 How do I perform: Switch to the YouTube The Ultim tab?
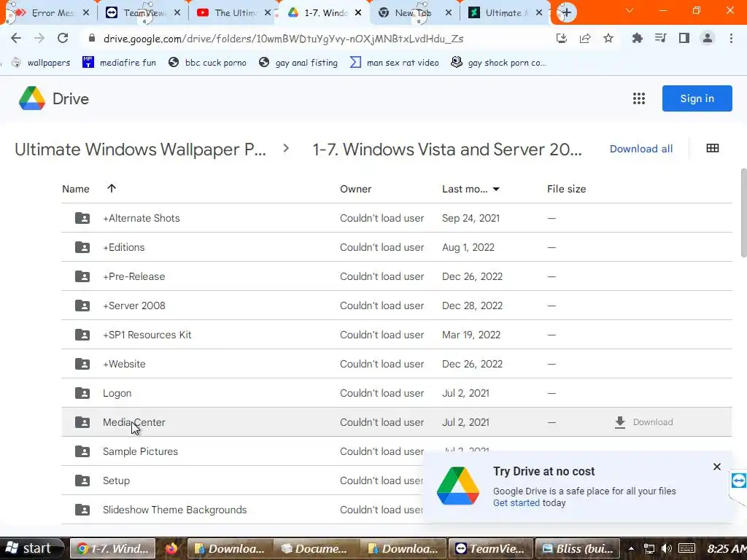pos(234,13)
